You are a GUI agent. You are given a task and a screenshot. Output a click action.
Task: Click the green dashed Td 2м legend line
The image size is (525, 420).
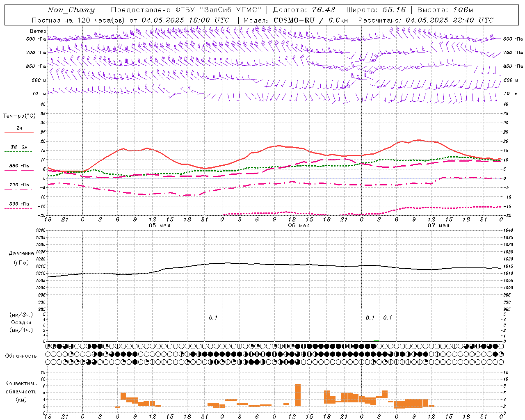click(18, 152)
